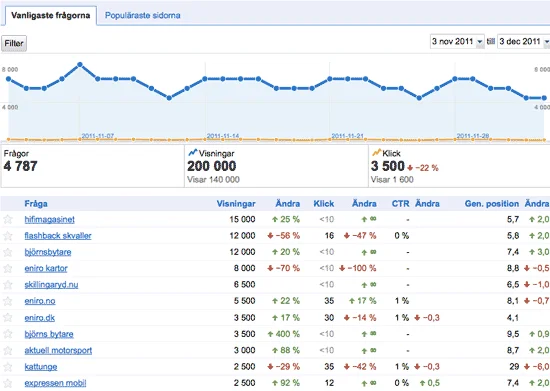The height and width of the screenshot is (391, 550).
Task: Open the aktuell motorsport link
Action: point(58,350)
